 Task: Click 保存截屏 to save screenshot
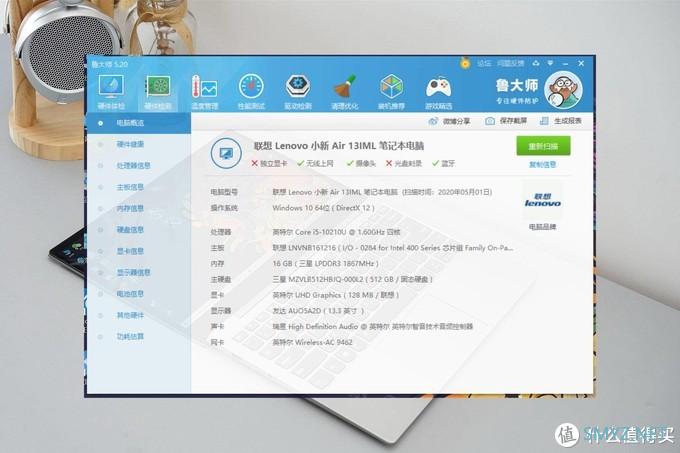[506, 121]
